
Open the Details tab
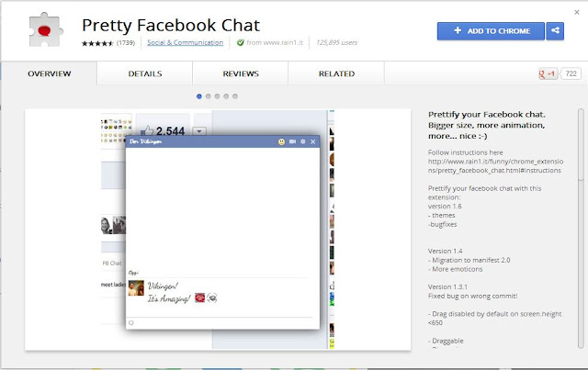coord(145,73)
